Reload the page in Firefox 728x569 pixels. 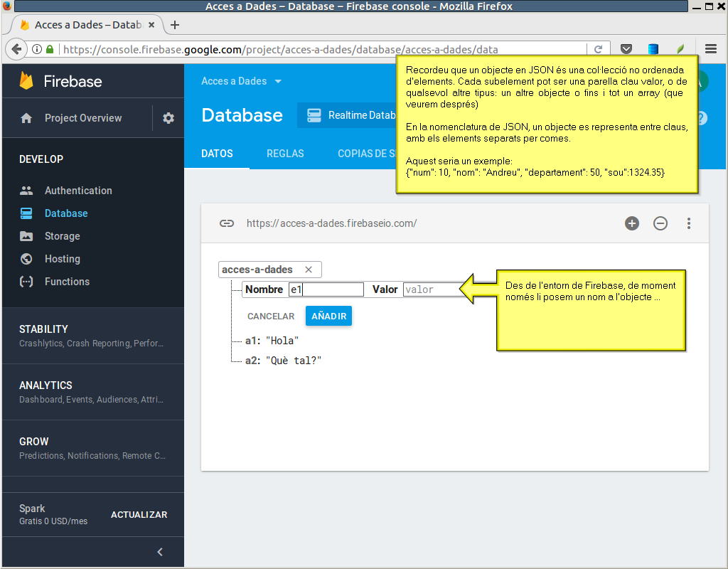click(x=598, y=49)
